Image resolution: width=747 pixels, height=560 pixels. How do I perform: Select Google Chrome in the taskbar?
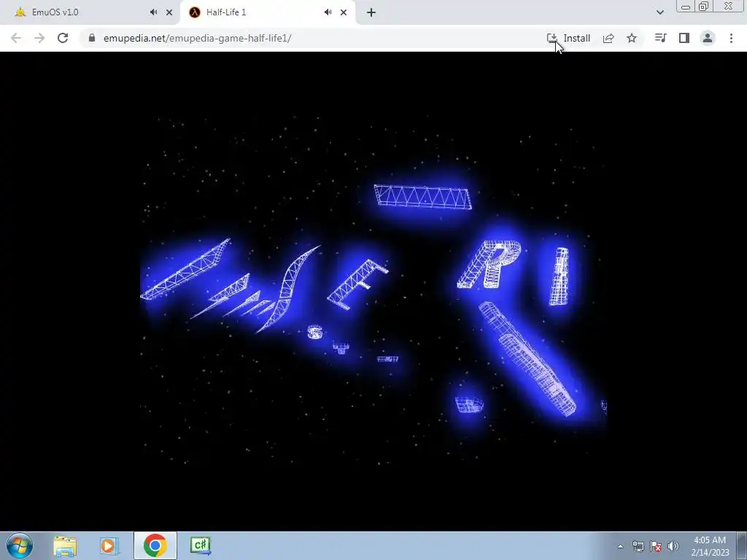[x=155, y=545]
